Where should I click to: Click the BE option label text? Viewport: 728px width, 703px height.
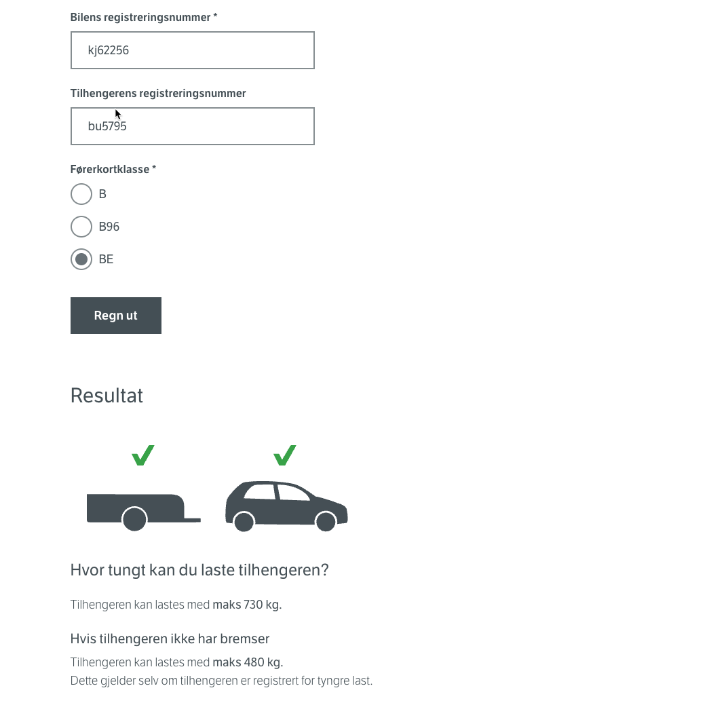tap(107, 259)
